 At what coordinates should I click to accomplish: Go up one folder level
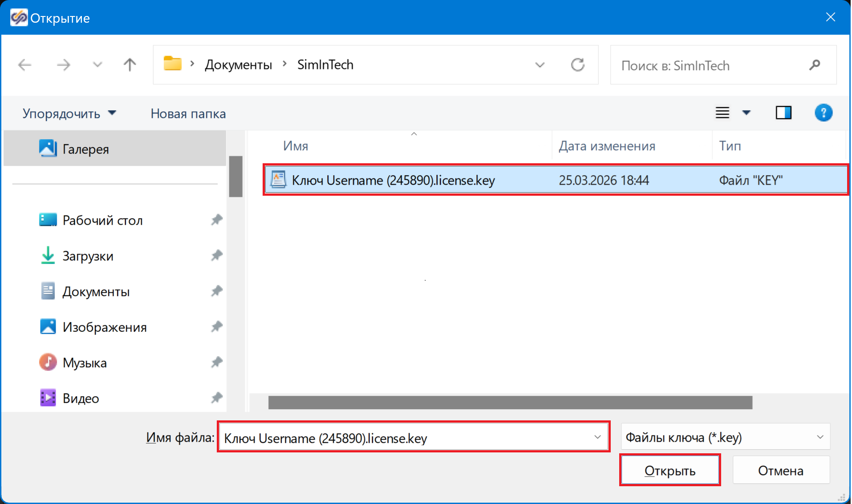click(130, 65)
